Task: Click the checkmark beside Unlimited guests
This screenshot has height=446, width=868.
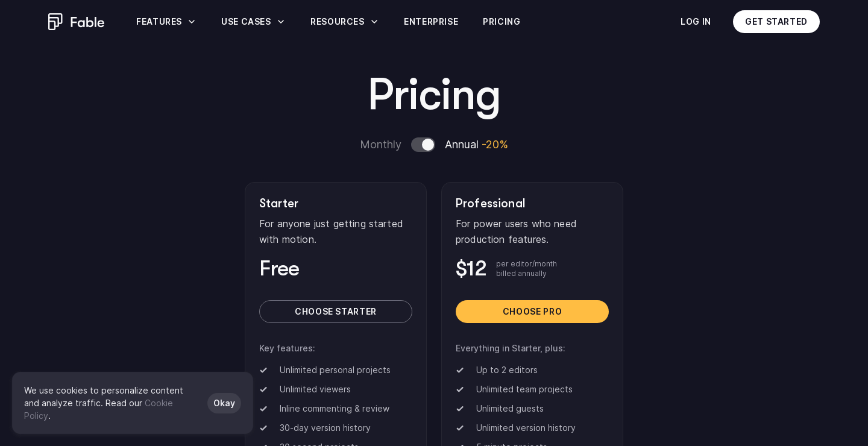Action: click(461, 409)
